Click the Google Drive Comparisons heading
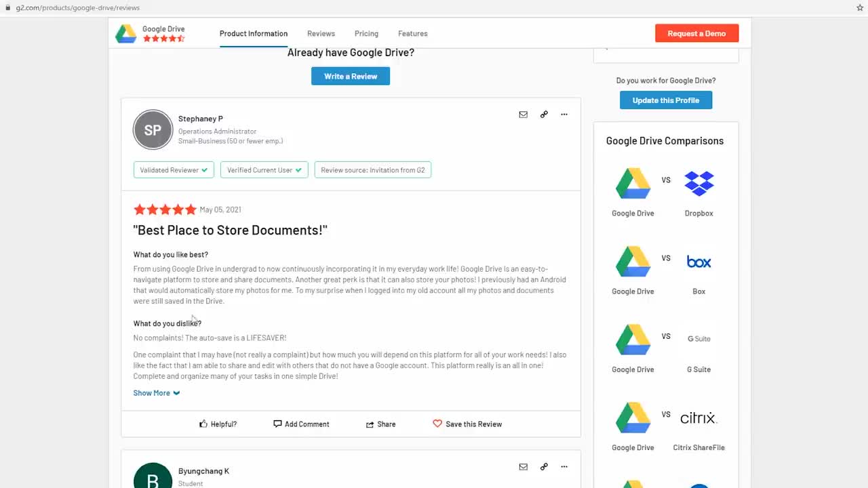 click(665, 141)
